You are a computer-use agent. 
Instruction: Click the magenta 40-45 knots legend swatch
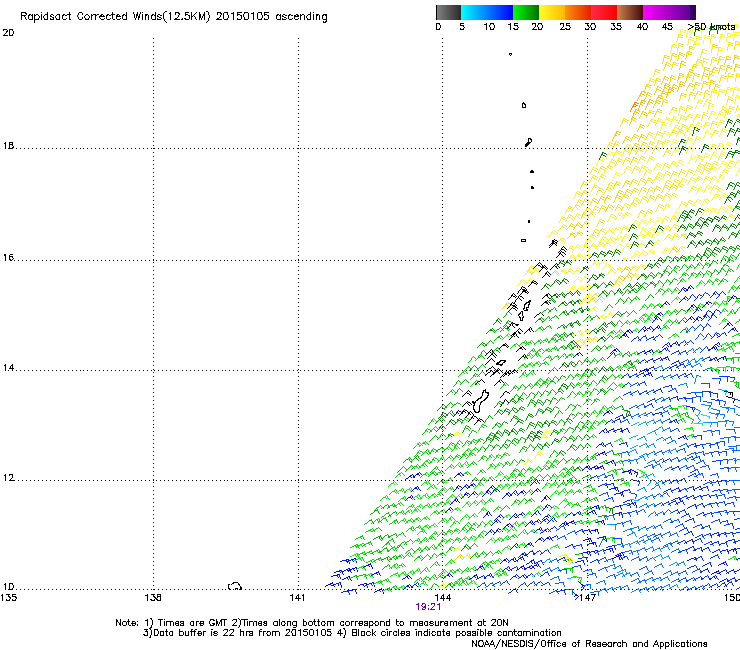pyautogui.click(x=656, y=12)
